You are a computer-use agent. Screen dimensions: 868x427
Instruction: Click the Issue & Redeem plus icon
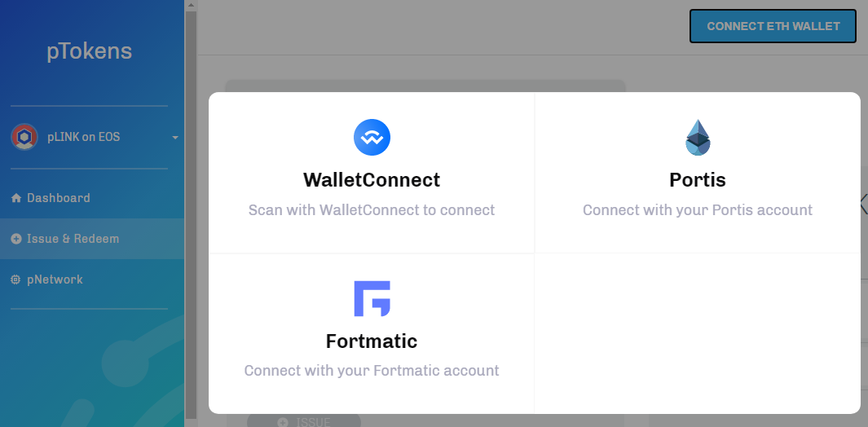tap(16, 239)
